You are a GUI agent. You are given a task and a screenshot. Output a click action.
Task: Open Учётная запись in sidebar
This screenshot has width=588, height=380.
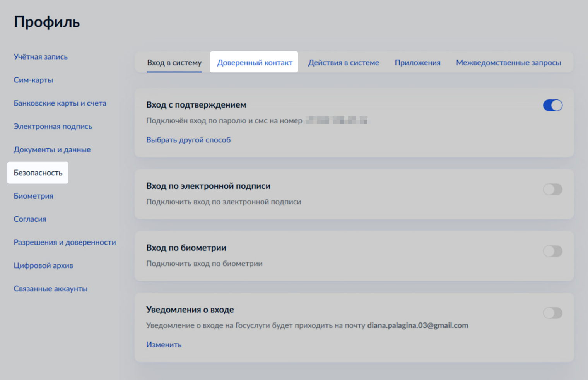coord(41,57)
